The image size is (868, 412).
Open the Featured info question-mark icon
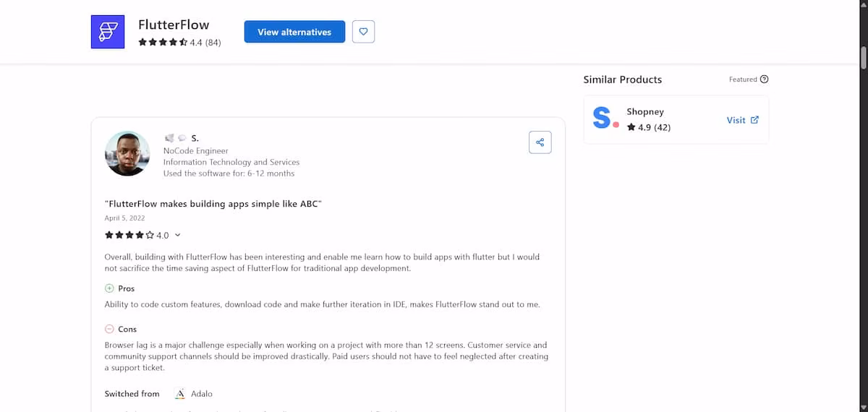(765, 80)
